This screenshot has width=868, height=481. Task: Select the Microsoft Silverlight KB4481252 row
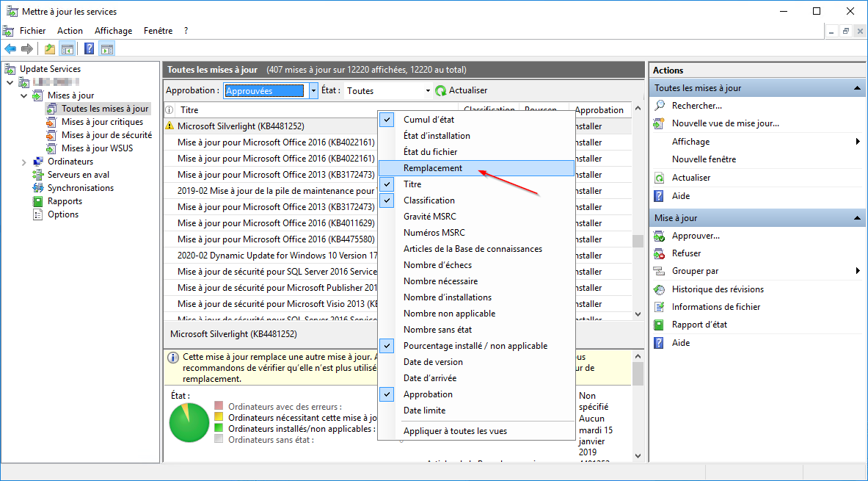(241, 126)
